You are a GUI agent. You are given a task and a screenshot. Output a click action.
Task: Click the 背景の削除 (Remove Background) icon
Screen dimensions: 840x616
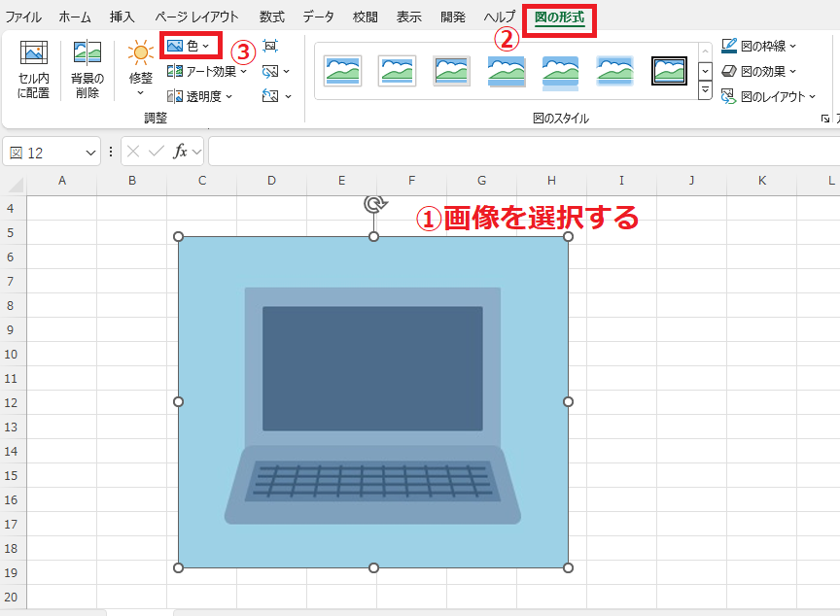(86, 65)
